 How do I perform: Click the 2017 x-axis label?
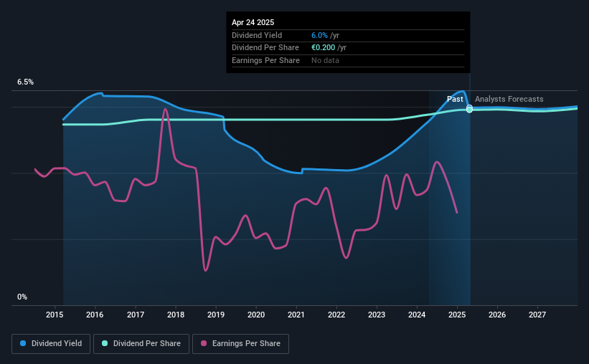click(x=135, y=315)
